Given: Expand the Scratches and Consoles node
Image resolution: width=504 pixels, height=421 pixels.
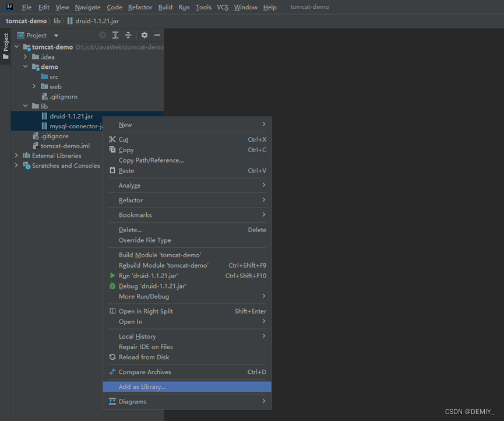Looking at the screenshot, I should [17, 166].
